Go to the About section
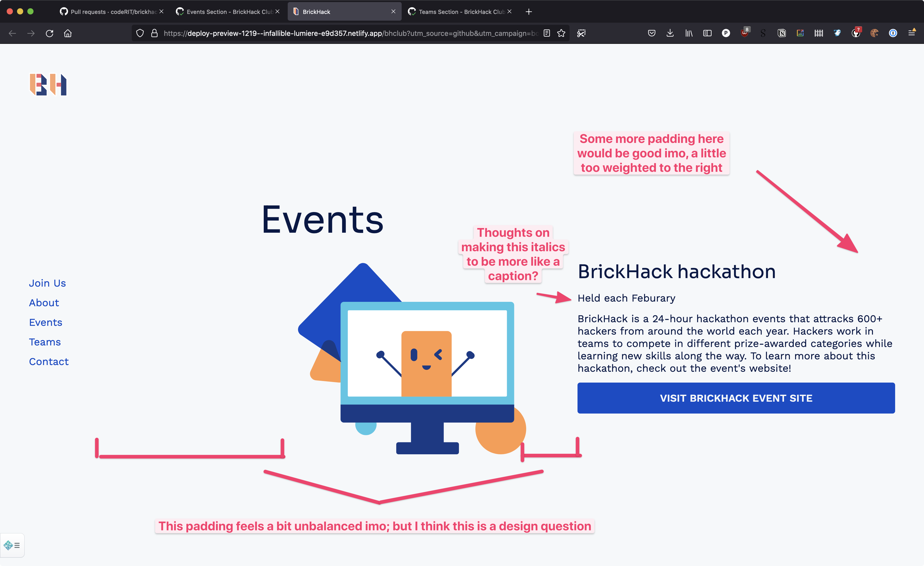 click(x=44, y=303)
